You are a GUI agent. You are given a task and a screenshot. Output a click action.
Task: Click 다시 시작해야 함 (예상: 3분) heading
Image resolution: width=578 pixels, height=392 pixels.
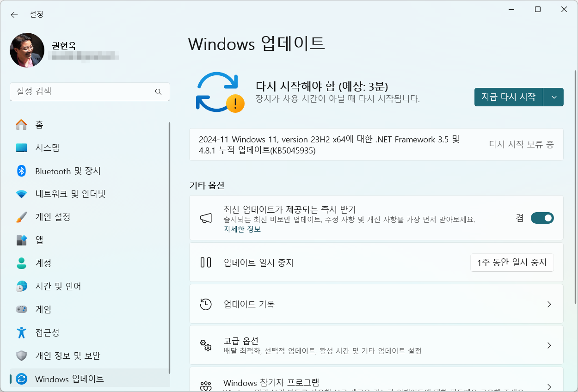[322, 86]
